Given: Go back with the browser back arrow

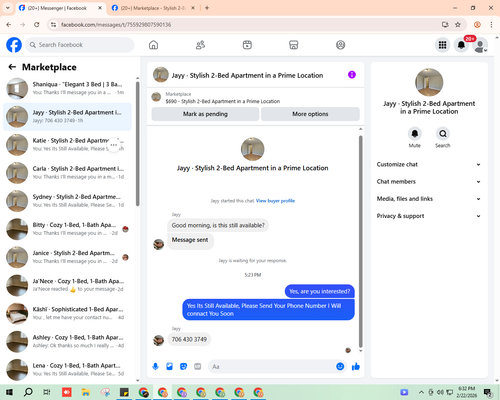Looking at the screenshot, I should [9, 24].
